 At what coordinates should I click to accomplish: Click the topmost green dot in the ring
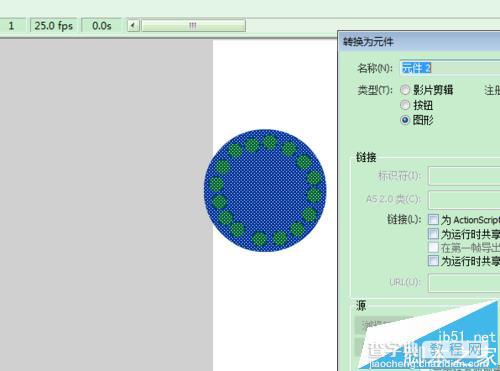[270, 142]
